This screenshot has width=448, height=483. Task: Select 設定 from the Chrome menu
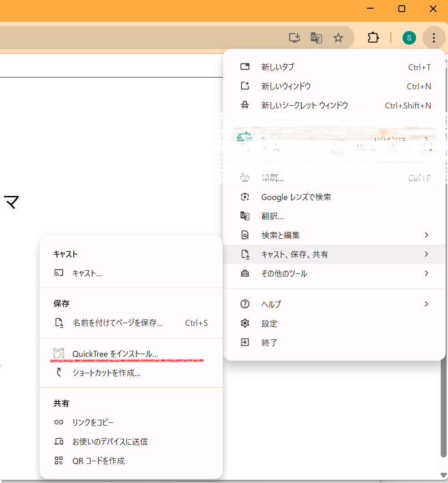269,324
